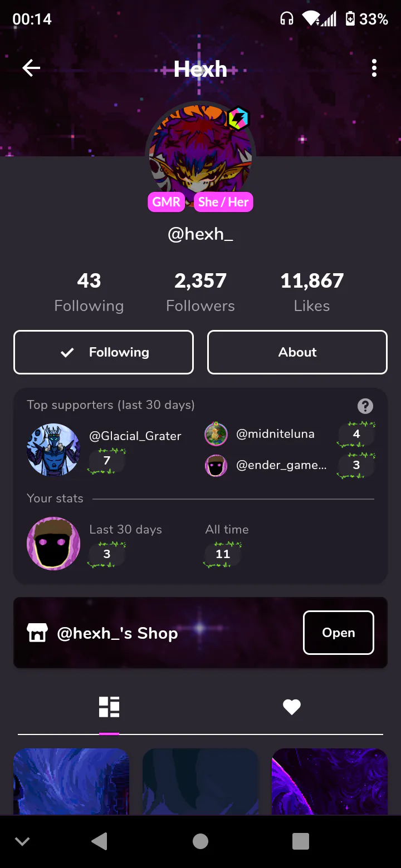Open the top supporters help question mark
401x868 pixels.
(365, 406)
